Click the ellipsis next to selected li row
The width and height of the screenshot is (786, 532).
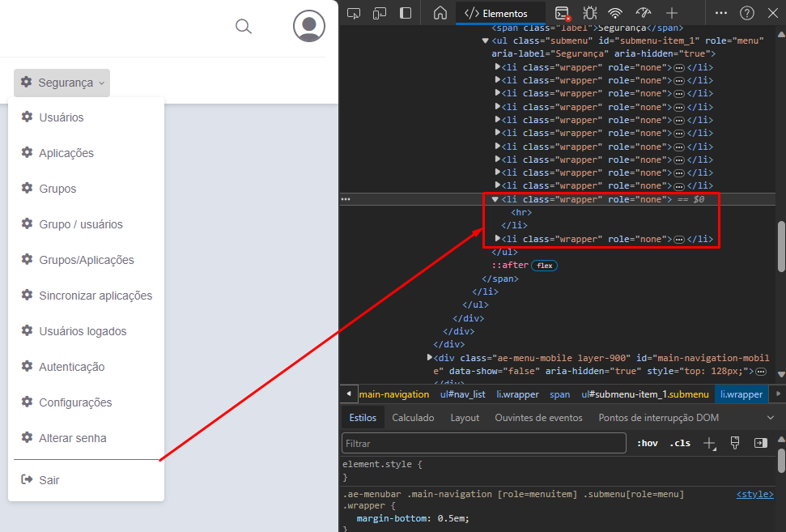tap(346, 199)
